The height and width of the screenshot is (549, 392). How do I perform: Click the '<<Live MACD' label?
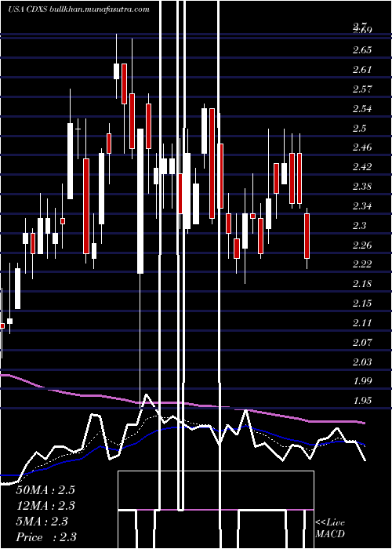click(x=330, y=529)
